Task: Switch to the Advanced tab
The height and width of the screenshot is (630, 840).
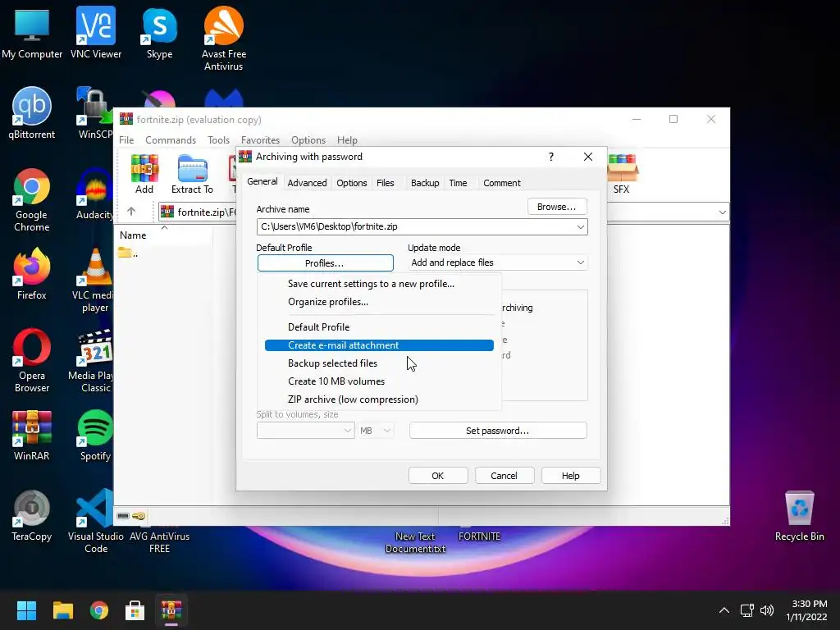Action: click(307, 183)
